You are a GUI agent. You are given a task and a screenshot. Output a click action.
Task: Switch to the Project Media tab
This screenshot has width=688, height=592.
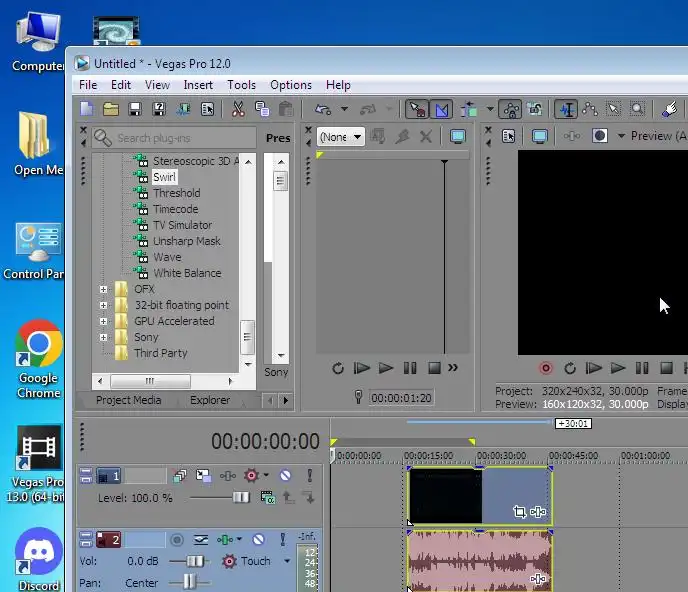pos(129,400)
